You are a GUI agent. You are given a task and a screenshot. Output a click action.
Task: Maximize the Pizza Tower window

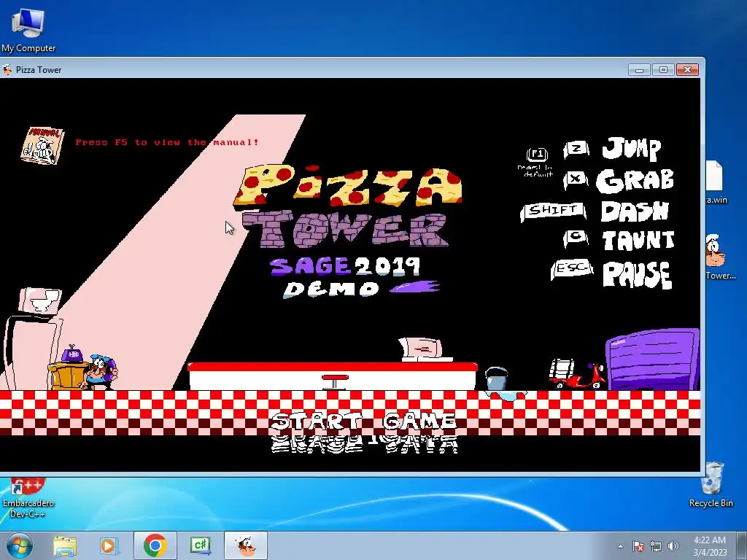(x=663, y=69)
